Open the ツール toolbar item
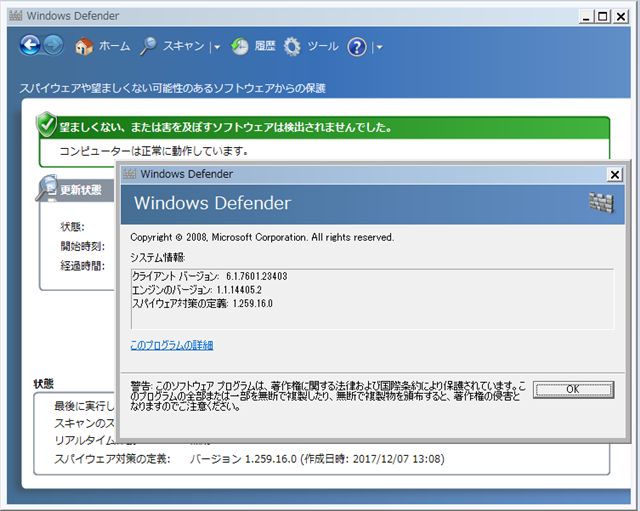The width and height of the screenshot is (640, 511). (x=323, y=46)
